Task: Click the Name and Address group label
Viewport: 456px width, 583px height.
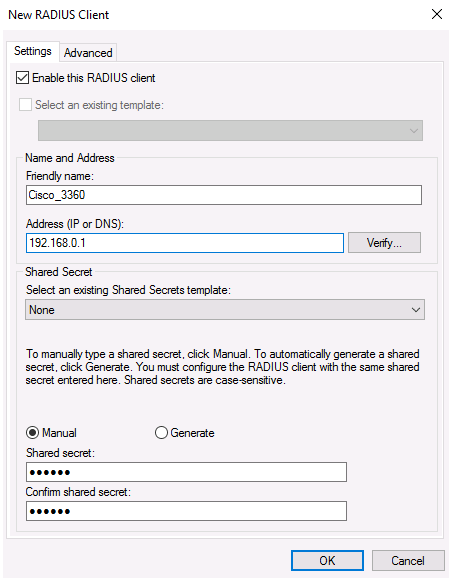Action: click(70, 158)
